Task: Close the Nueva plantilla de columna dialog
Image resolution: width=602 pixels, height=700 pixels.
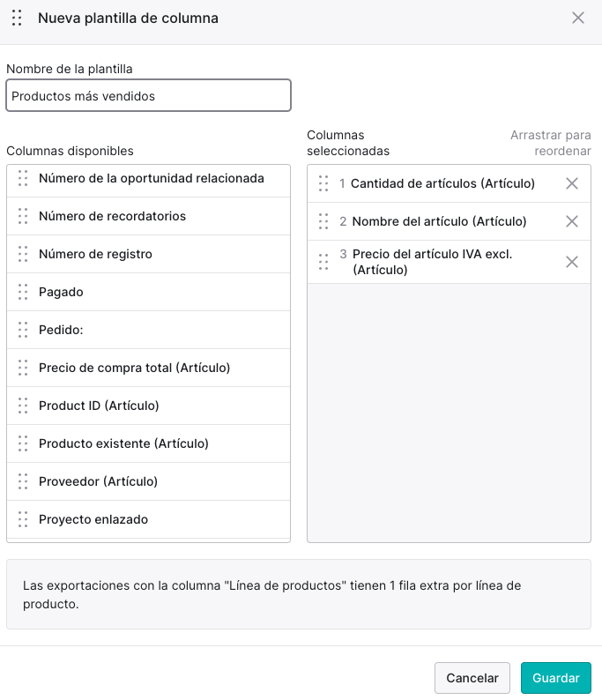Action: click(578, 18)
